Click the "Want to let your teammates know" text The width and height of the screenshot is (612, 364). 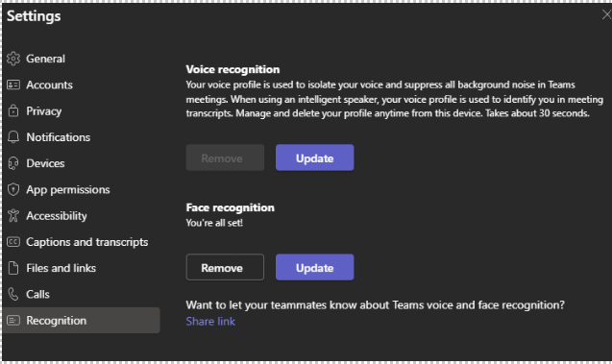375,304
